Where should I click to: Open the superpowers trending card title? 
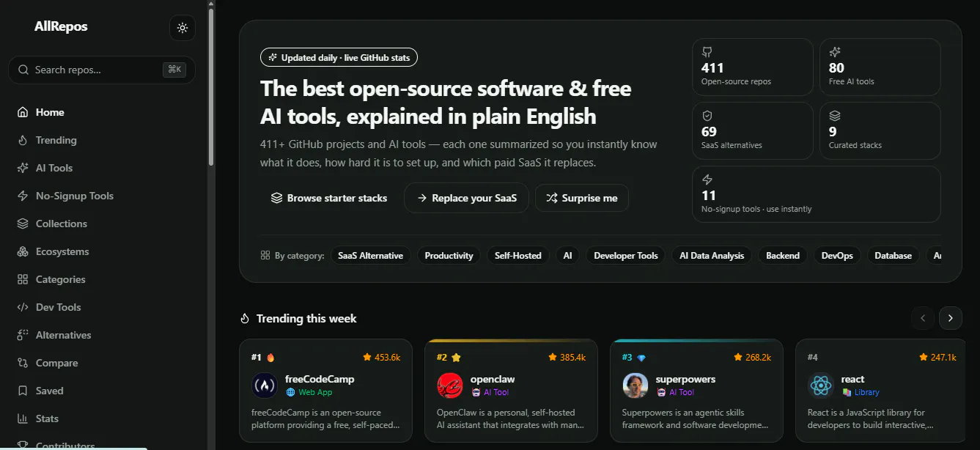[x=685, y=379]
